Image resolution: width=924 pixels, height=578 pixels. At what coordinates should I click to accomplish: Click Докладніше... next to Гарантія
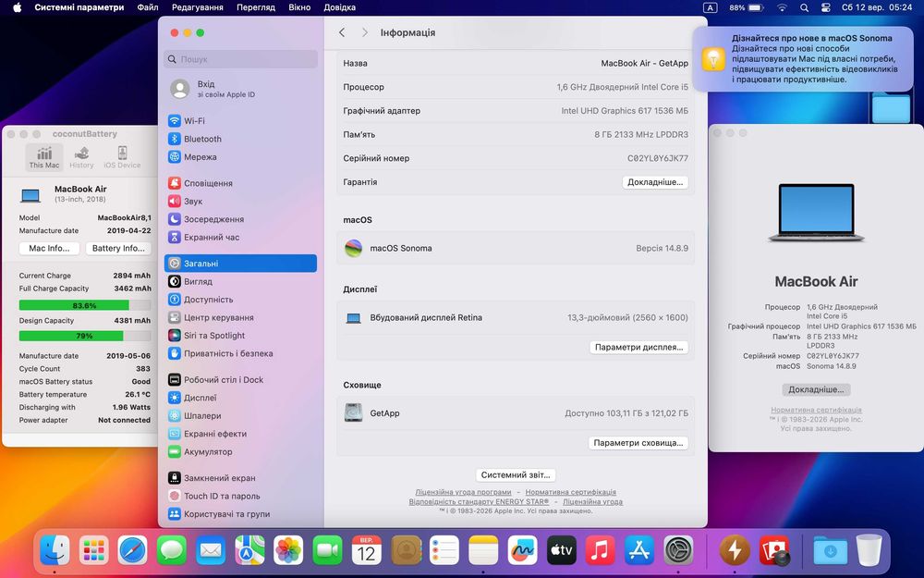(x=655, y=182)
